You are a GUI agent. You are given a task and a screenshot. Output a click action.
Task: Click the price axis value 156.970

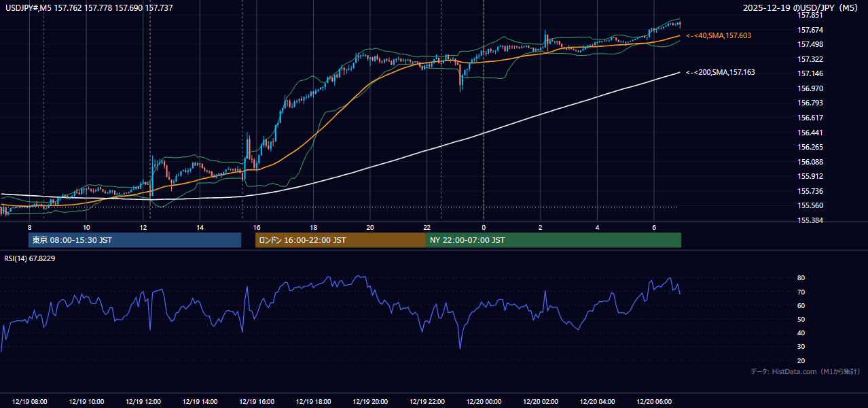point(810,88)
